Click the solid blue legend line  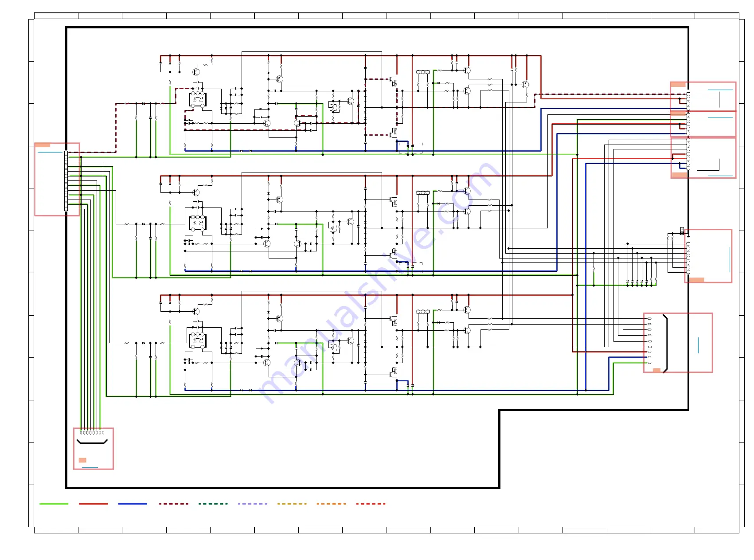[133, 504]
